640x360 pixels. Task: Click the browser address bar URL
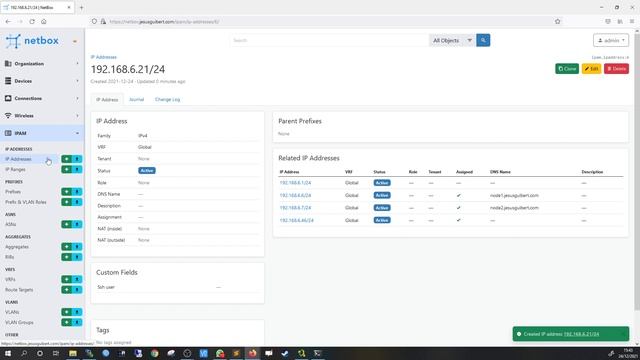click(164, 22)
